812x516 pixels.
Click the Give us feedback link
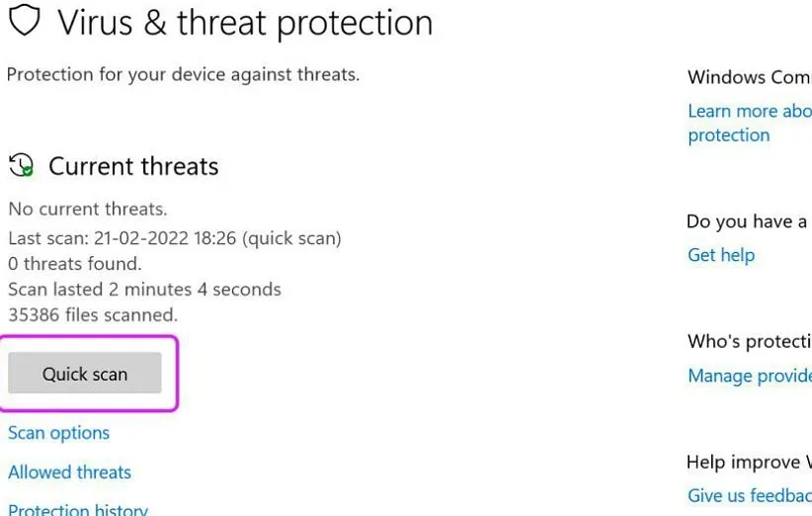click(749, 495)
